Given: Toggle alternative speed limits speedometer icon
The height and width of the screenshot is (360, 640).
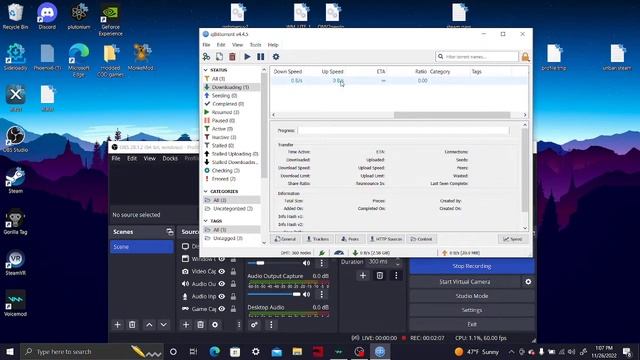Looking at the screenshot, I should pos(339,253).
